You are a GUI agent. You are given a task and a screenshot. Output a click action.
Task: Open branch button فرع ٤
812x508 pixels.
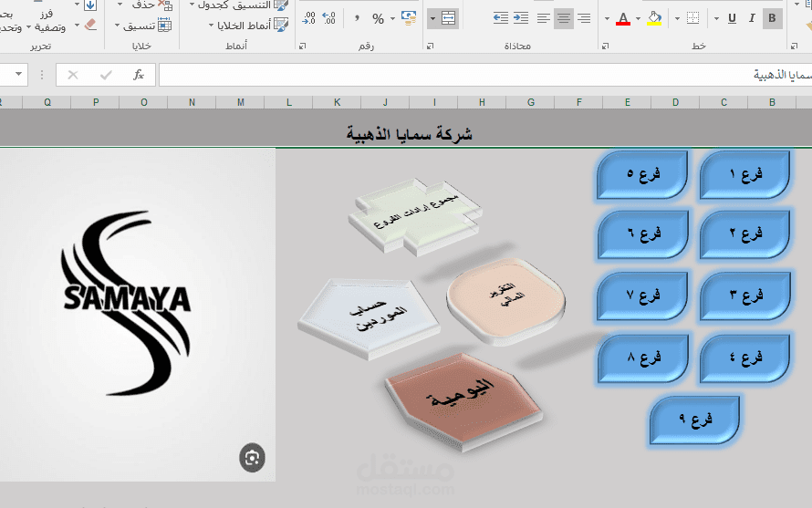[x=744, y=358]
